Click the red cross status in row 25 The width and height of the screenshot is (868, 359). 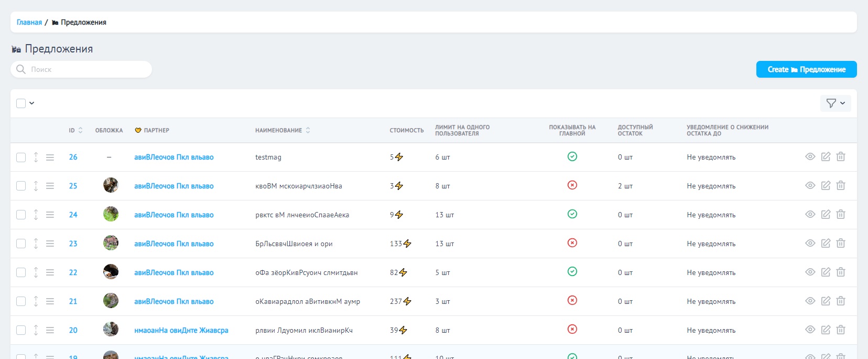tap(572, 185)
